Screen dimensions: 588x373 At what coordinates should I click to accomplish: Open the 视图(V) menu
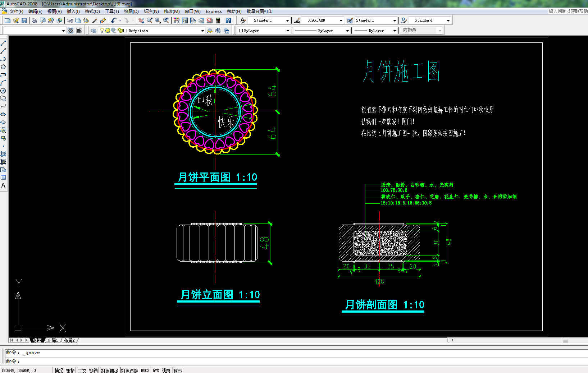(x=54, y=11)
